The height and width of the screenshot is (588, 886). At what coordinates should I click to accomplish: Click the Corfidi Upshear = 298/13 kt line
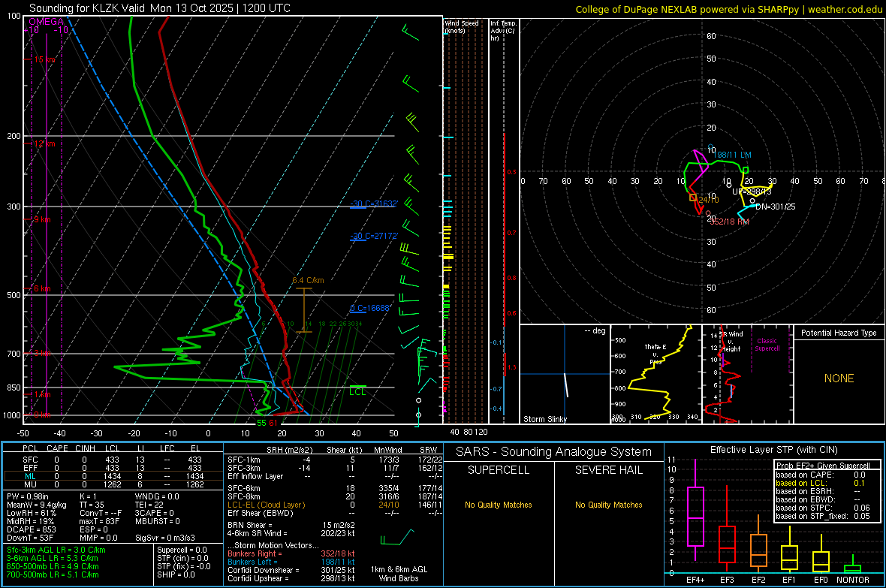pyautogui.click(x=291, y=578)
